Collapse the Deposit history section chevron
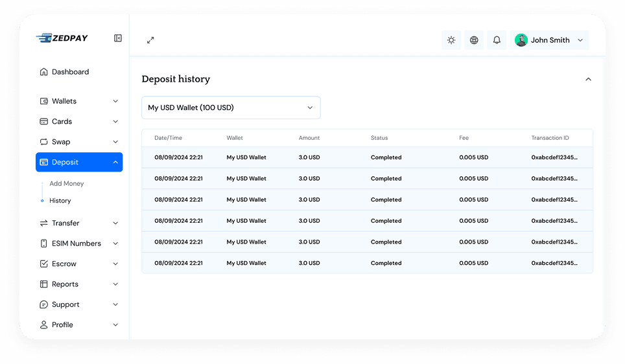This screenshot has height=364, width=625. pos(588,79)
